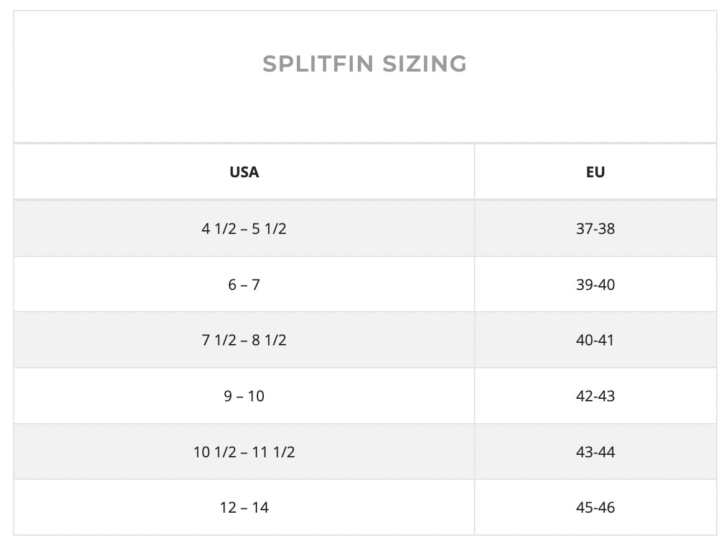Select the 45-46 EU size cell
The width and height of the screenshot is (728, 560).
tap(595, 507)
